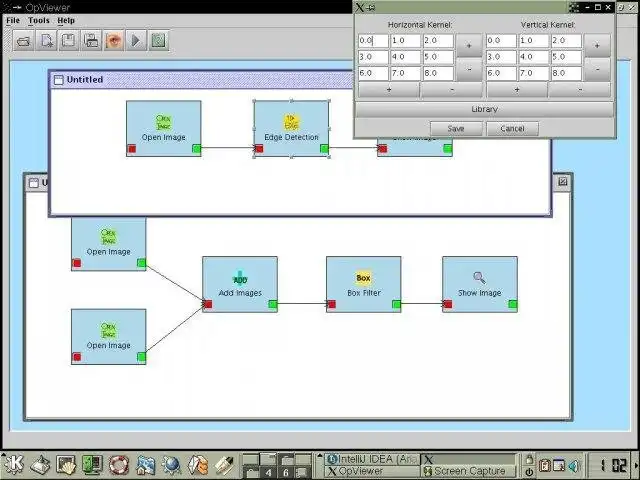Open the home folder icon in panel

click(145, 464)
